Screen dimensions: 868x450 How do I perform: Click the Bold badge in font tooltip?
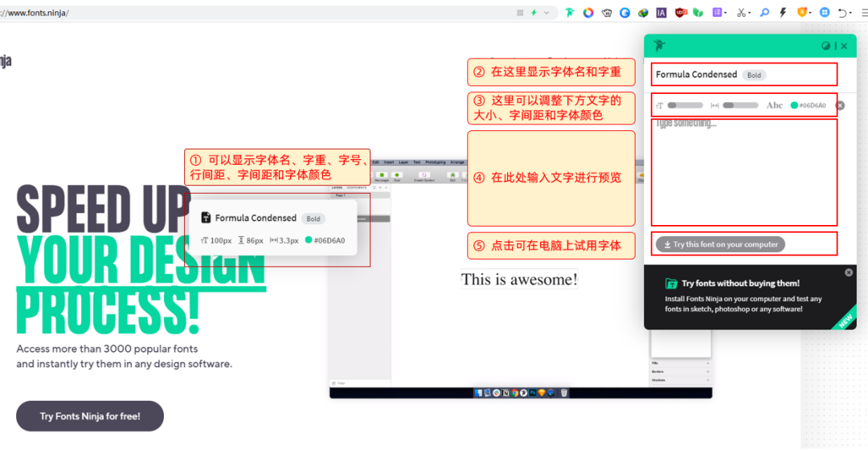(313, 219)
